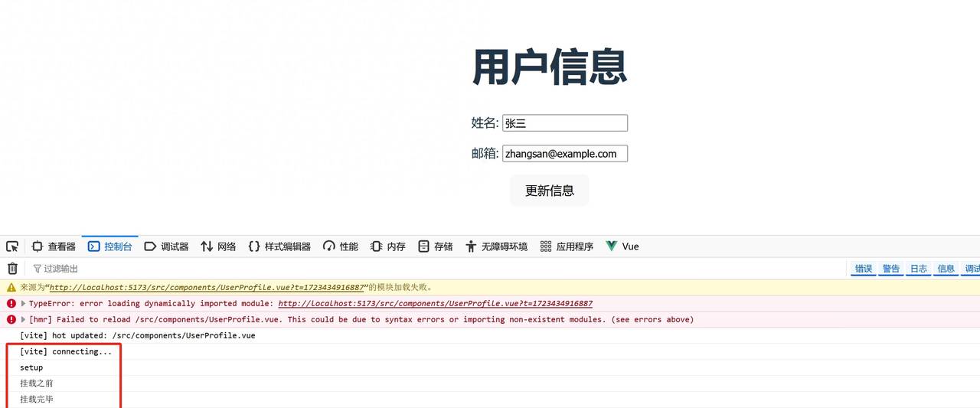The image size is (980, 408).
Task: Toggle the 错误 errors filter
Action: pyautogui.click(x=864, y=269)
